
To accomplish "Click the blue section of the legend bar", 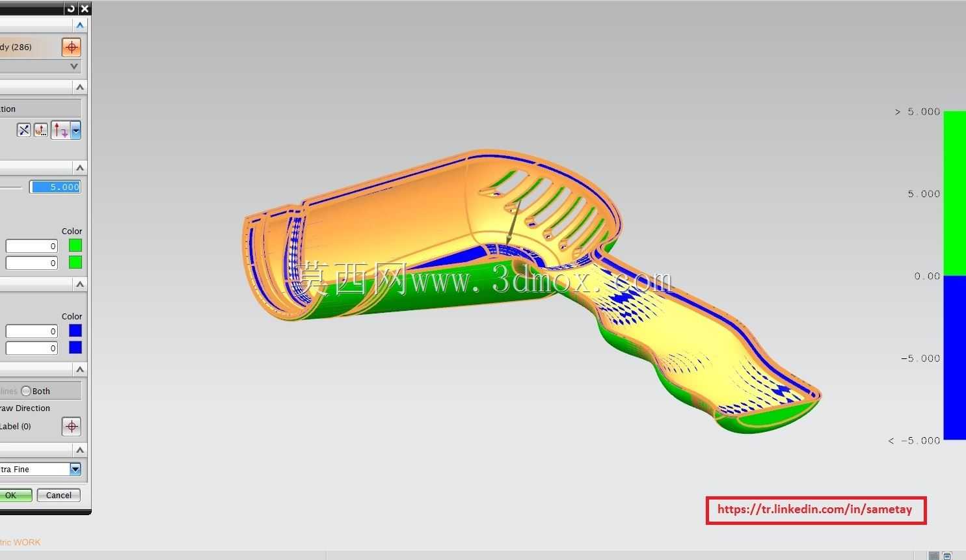I will point(955,358).
